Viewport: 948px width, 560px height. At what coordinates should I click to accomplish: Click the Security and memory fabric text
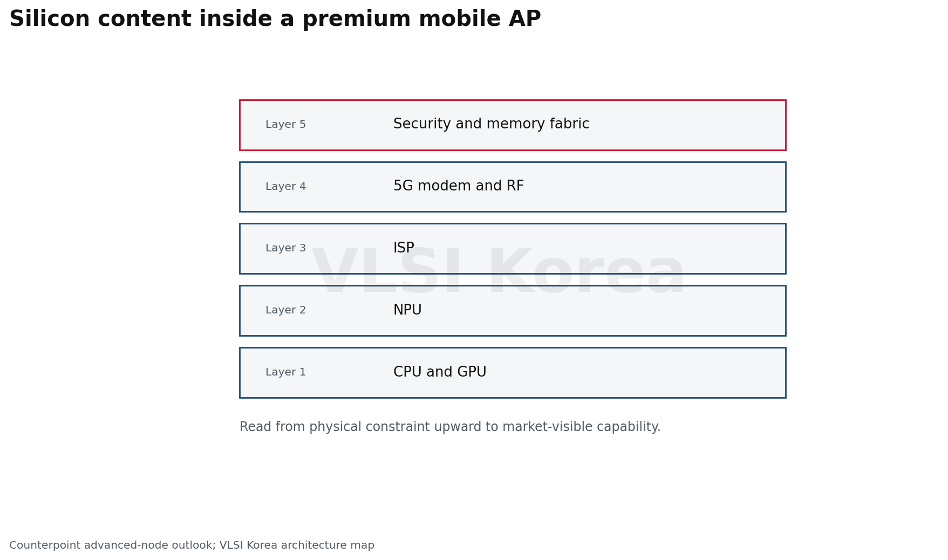coord(491,125)
